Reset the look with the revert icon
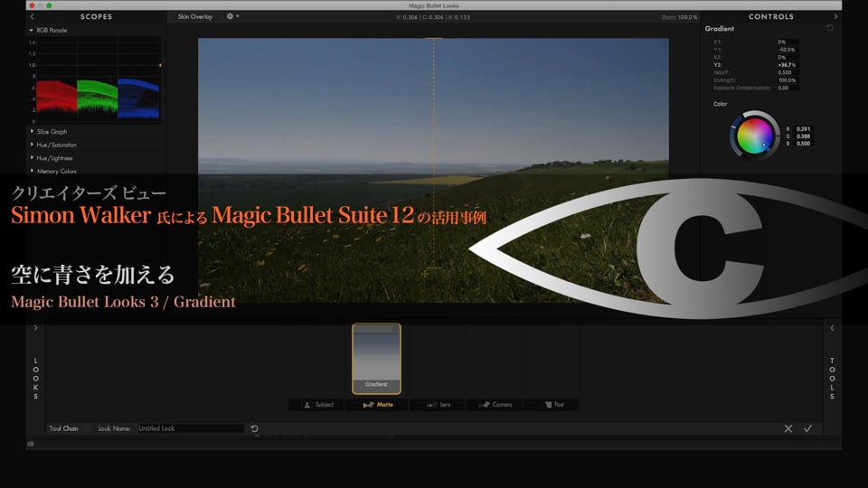This screenshot has width=868, height=488. click(x=255, y=428)
